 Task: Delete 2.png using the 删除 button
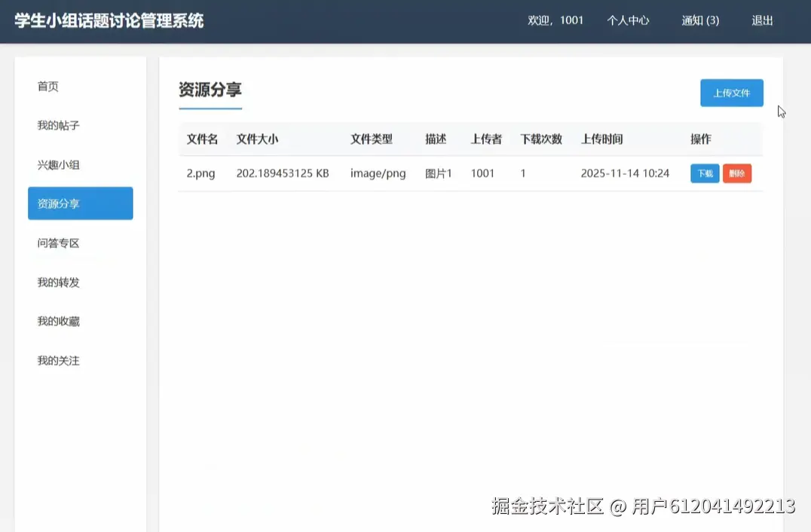(x=736, y=173)
